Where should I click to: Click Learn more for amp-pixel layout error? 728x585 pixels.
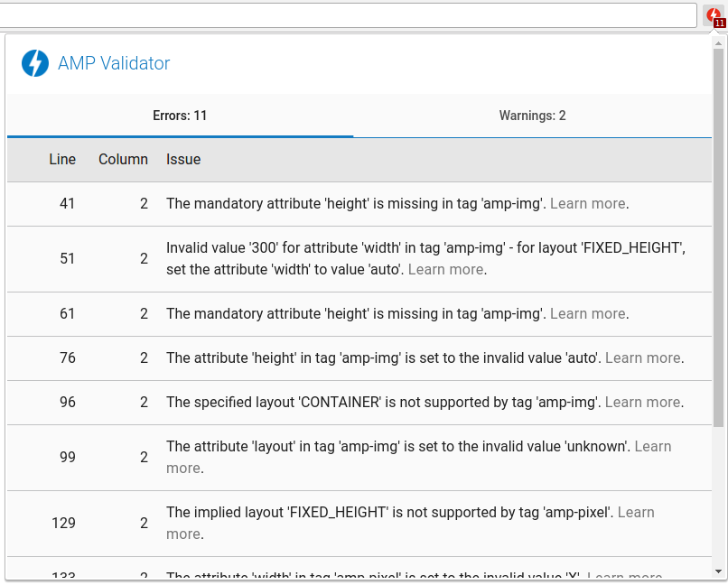click(637, 512)
